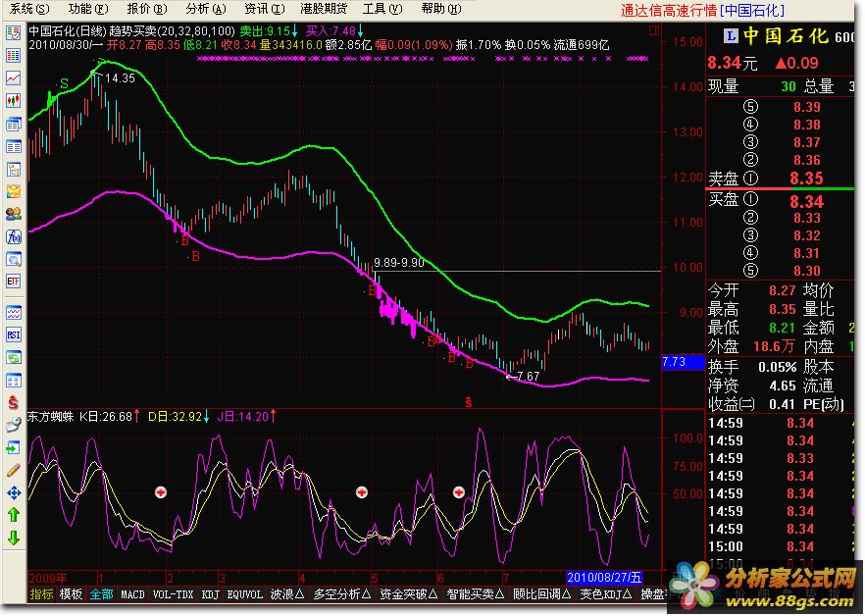Viewport: 865px width, 616px height.
Task: Open the ETF icon in the sidebar
Action: 14,281
